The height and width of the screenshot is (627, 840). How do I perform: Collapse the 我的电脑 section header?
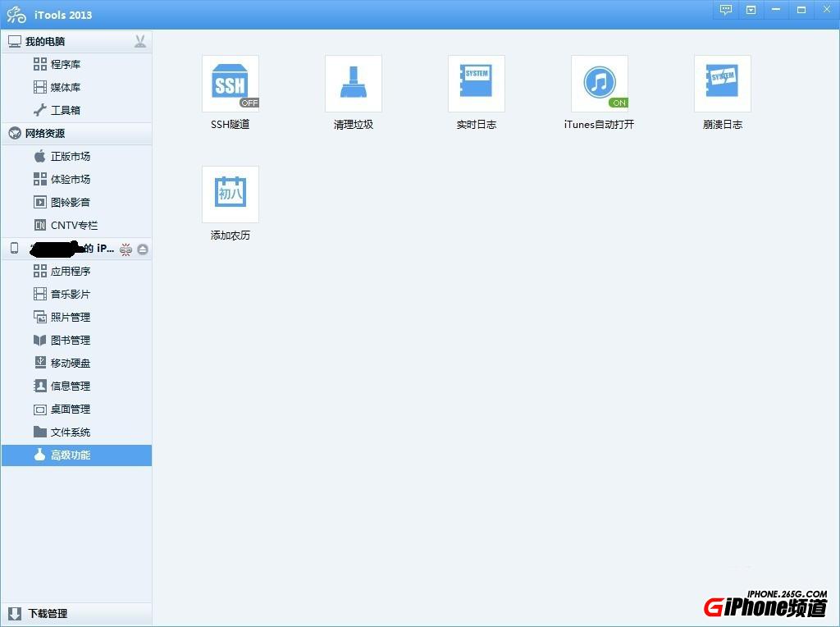[x=49, y=40]
